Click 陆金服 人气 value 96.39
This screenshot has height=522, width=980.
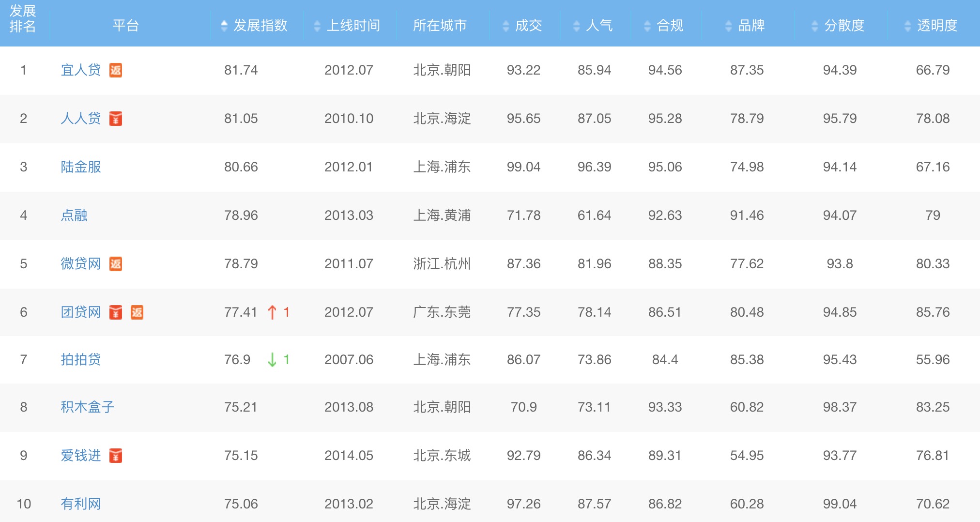(x=595, y=167)
